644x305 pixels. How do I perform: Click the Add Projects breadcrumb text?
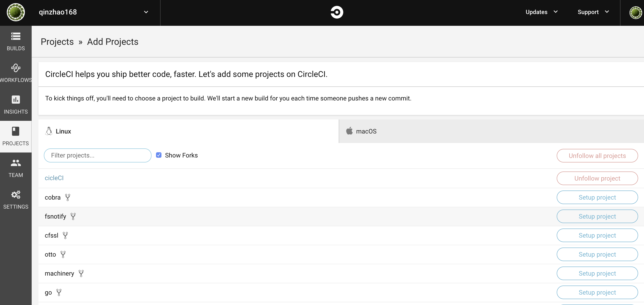tap(113, 42)
